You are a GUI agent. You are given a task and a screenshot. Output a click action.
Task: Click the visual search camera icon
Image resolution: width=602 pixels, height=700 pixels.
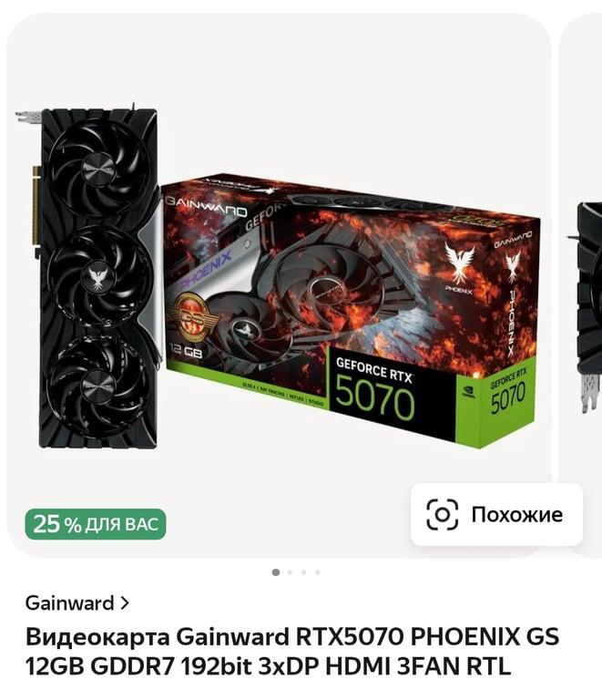coord(442,514)
